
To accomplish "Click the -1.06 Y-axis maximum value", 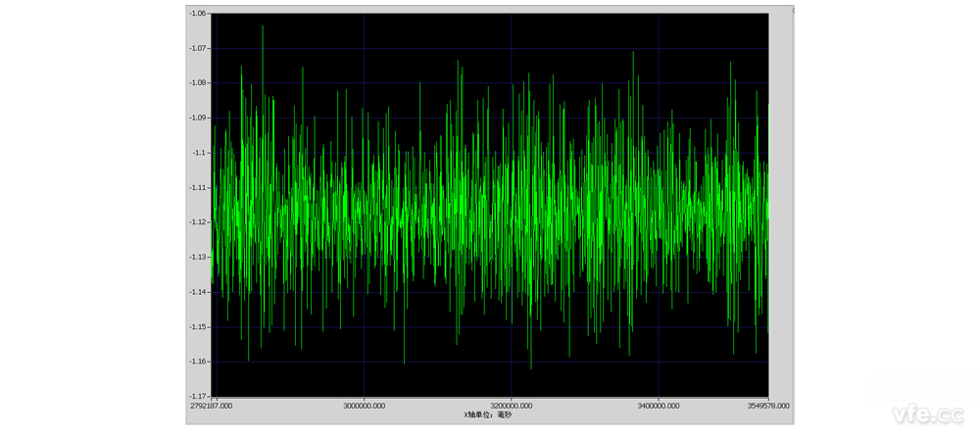I will 199,14.
